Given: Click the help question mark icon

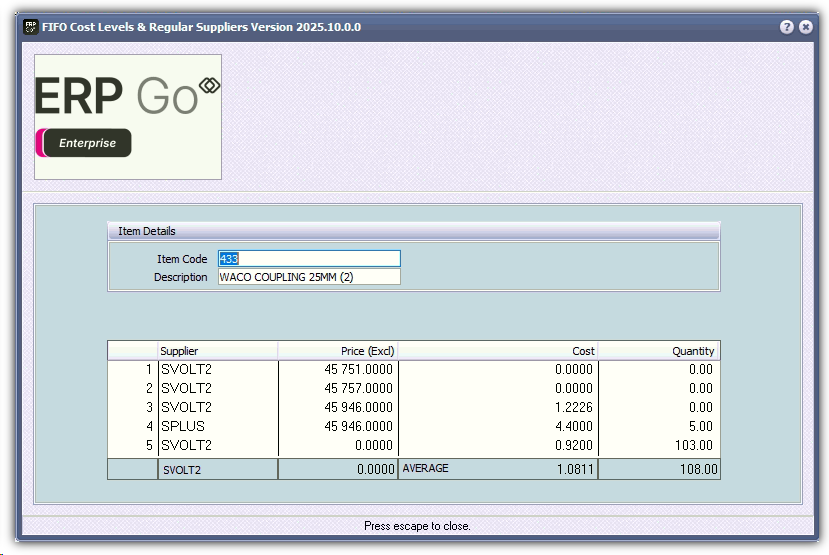Looking at the screenshot, I should coord(787,27).
